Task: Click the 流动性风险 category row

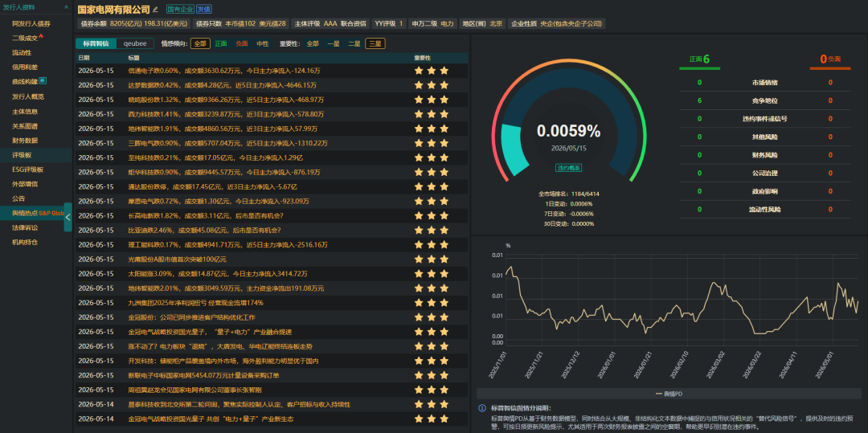Action: tap(765, 209)
